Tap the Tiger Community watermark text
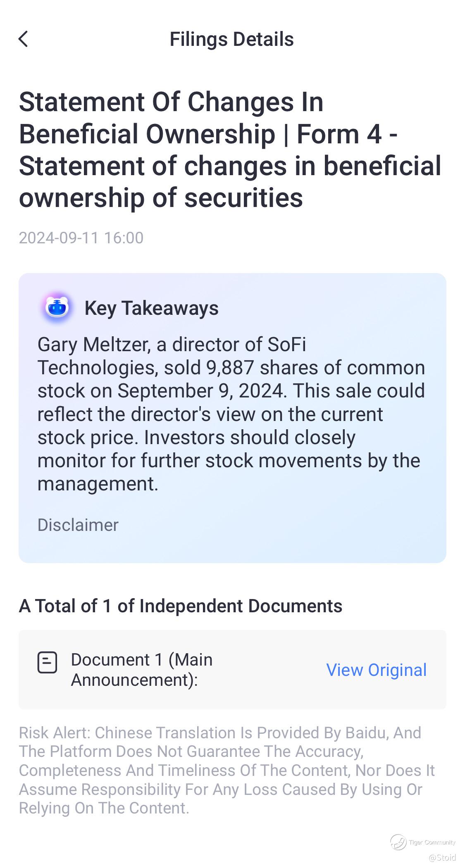The image size is (465, 868). [x=432, y=842]
